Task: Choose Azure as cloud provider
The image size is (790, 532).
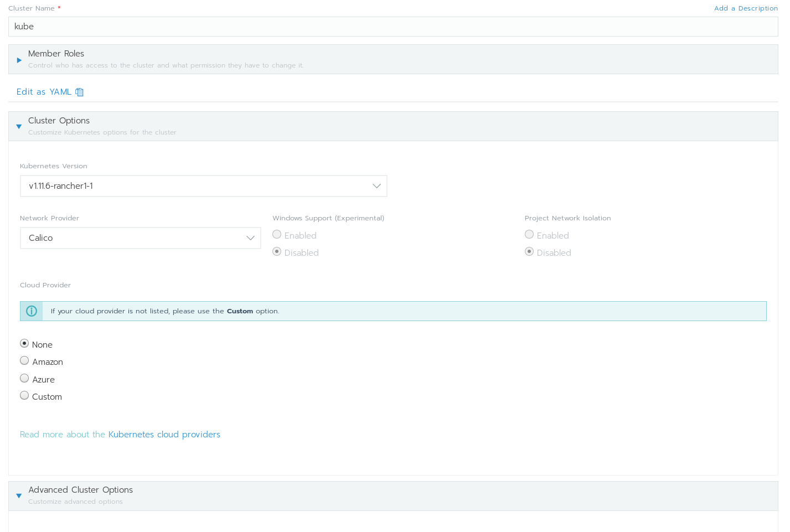Action: (x=24, y=379)
